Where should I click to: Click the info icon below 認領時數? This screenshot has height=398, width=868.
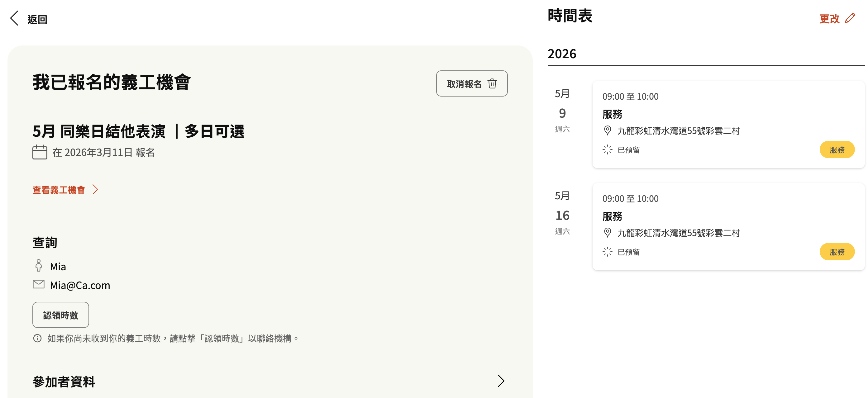pyautogui.click(x=37, y=338)
